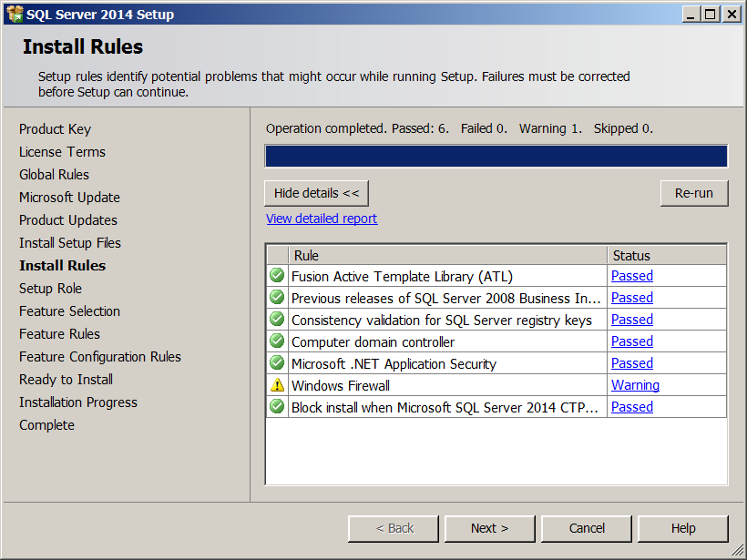Viewport: 747px width, 560px height.
Task: Open Passed status for Previous releases rule
Action: (631, 298)
